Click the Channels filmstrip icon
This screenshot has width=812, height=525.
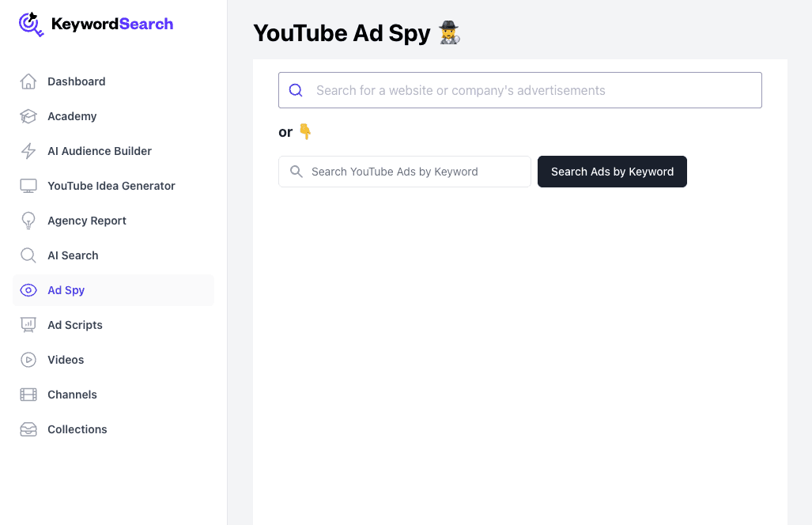pos(28,395)
